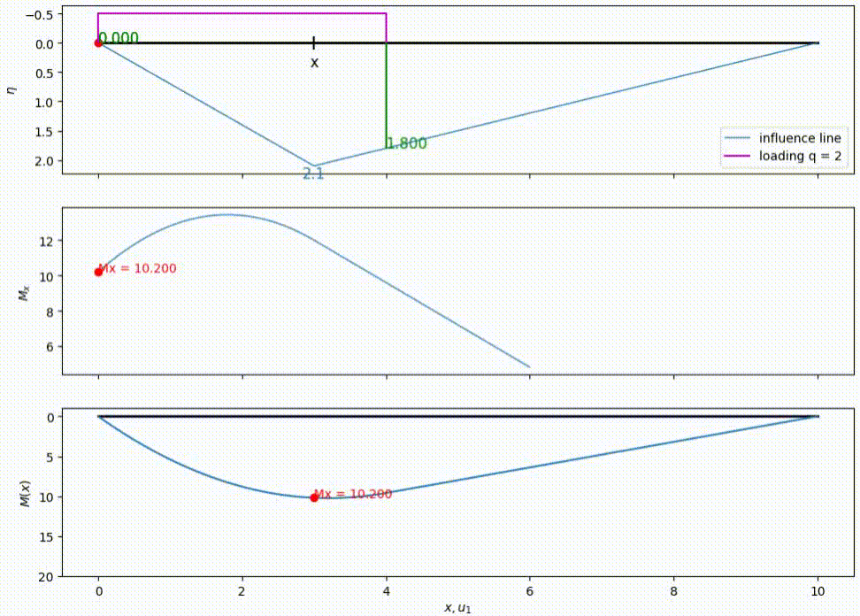Click the 2.1 peak label of the influence line

[313, 174]
